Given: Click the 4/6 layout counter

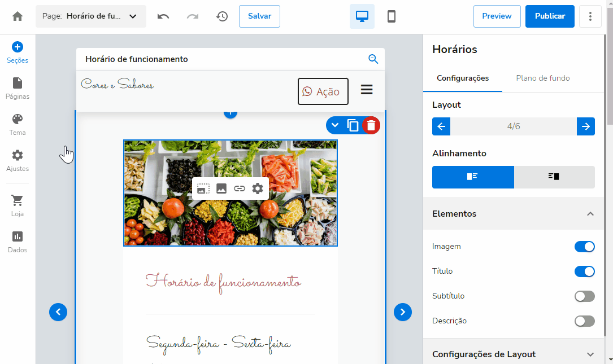Looking at the screenshot, I should coord(514,126).
